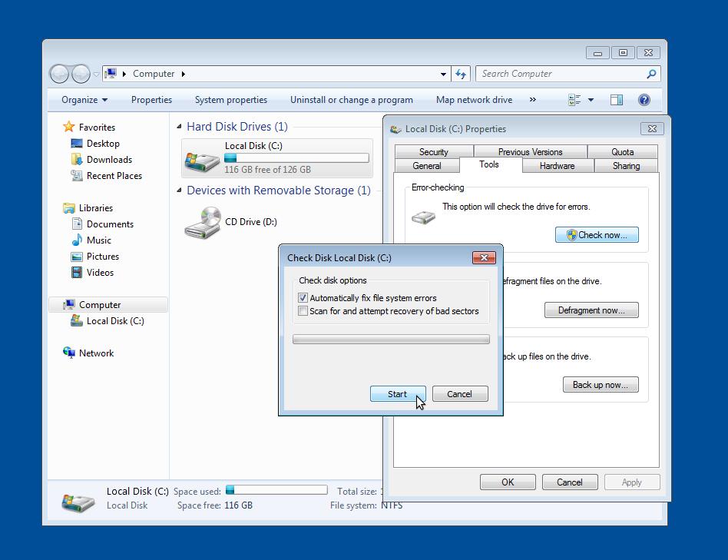Click the Recent Places icon

pos(77,175)
